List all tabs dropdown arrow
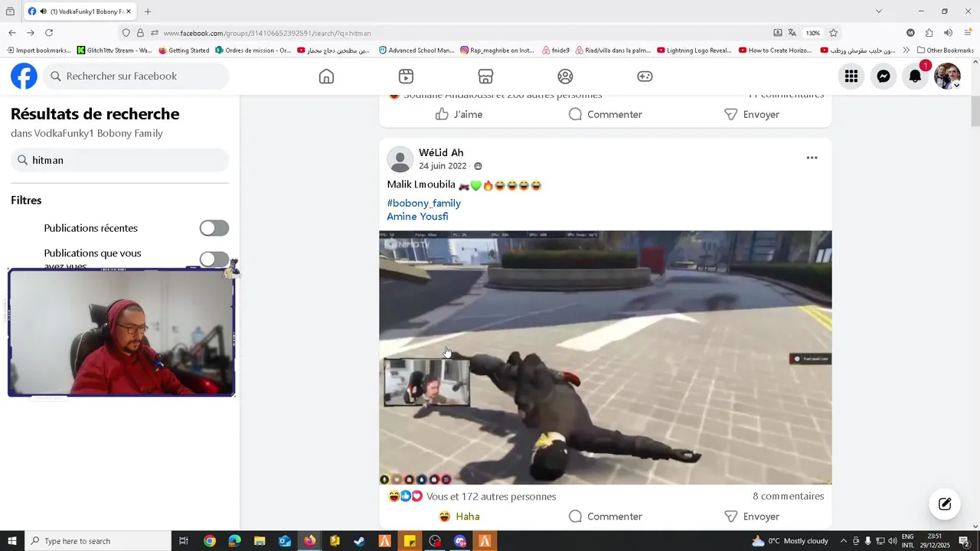This screenshot has width=980, height=551. pos(878,11)
